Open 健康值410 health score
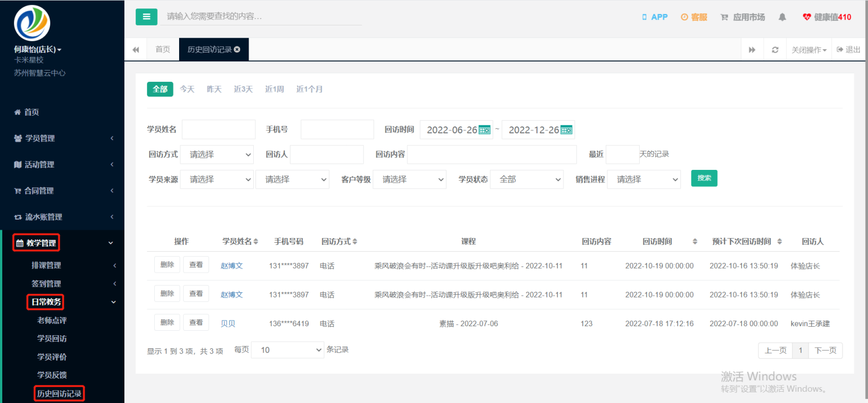Image resolution: width=868 pixels, height=403 pixels. [x=827, y=17]
